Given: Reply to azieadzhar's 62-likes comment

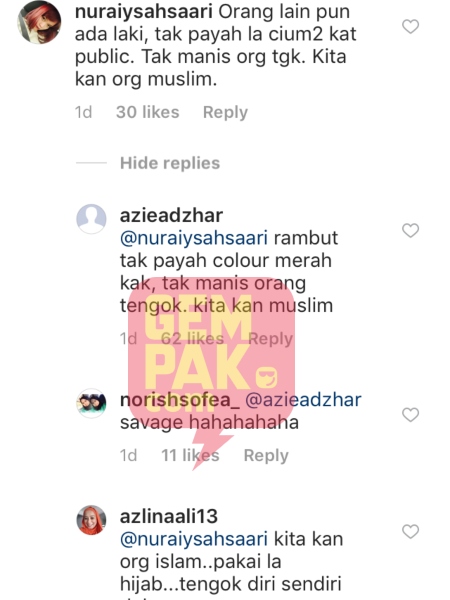Looking at the screenshot, I should tap(270, 339).
